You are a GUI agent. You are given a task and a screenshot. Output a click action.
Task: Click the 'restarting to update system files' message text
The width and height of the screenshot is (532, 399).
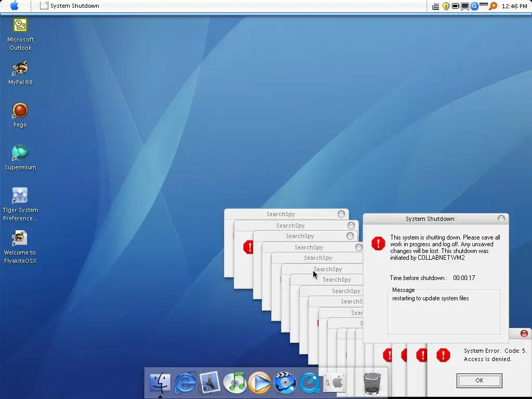click(x=430, y=298)
